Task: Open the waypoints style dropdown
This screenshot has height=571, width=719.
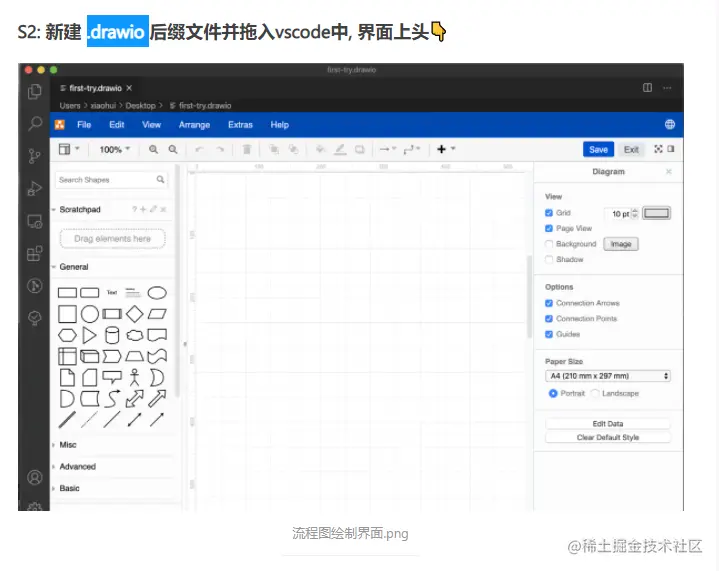Action: click(x=412, y=149)
